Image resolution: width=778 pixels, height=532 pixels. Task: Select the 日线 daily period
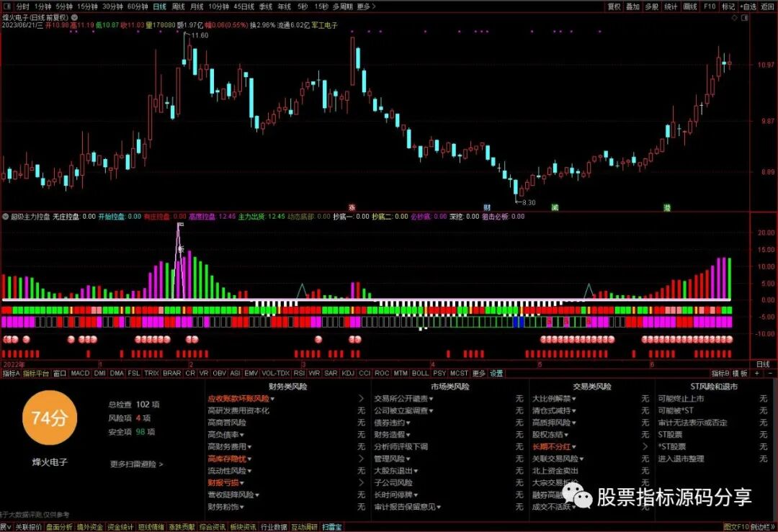[159, 6]
